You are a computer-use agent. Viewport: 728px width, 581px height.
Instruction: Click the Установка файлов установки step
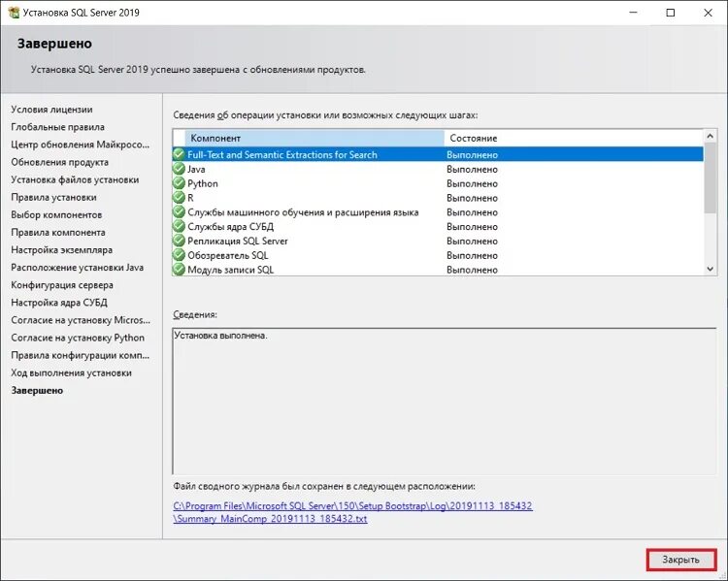point(75,179)
